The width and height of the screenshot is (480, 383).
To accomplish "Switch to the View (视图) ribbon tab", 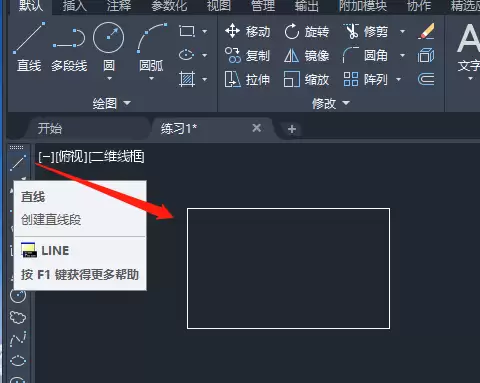I will [219, 5].
